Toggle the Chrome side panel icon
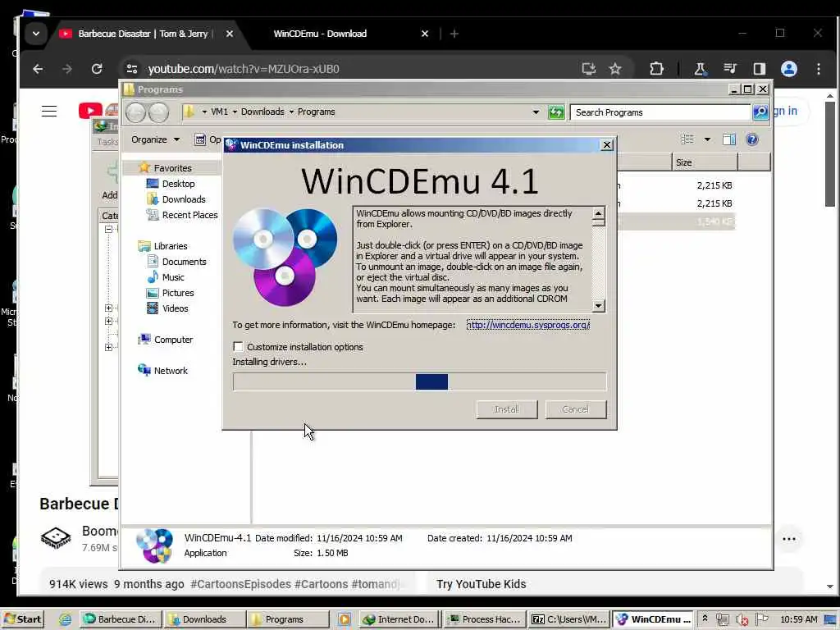The image size is (840, 630). click(x=759, y=69)
